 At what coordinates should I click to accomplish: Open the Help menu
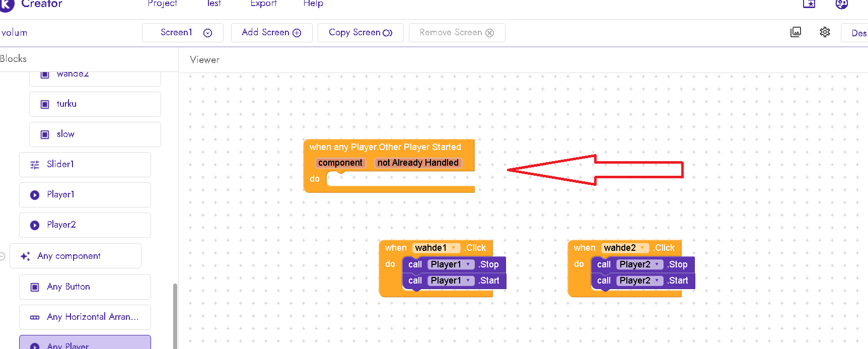[313, 4]
